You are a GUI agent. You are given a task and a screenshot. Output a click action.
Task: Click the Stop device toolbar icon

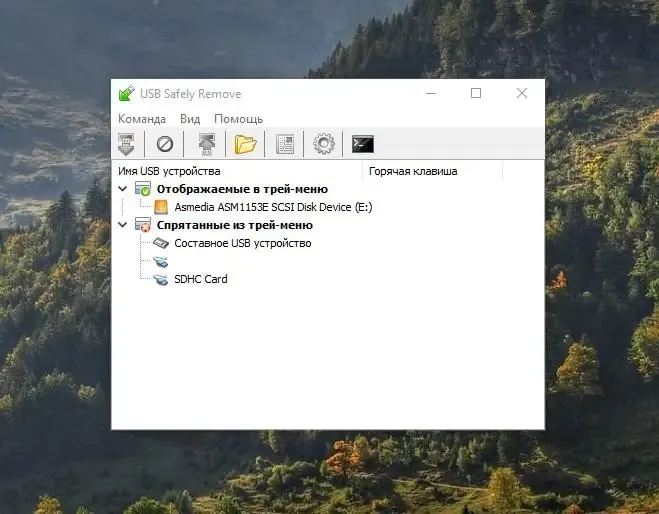pyautogui.click(x=126, y=144)
